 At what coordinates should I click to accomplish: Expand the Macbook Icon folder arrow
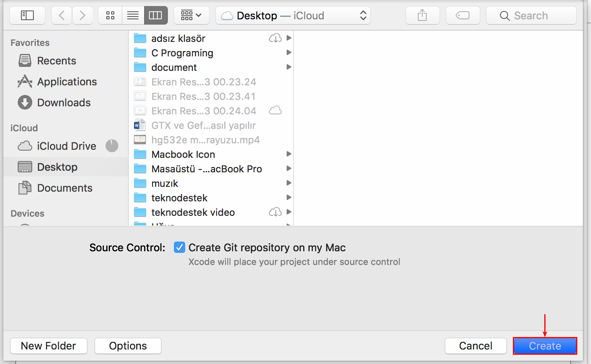point(289,154)
